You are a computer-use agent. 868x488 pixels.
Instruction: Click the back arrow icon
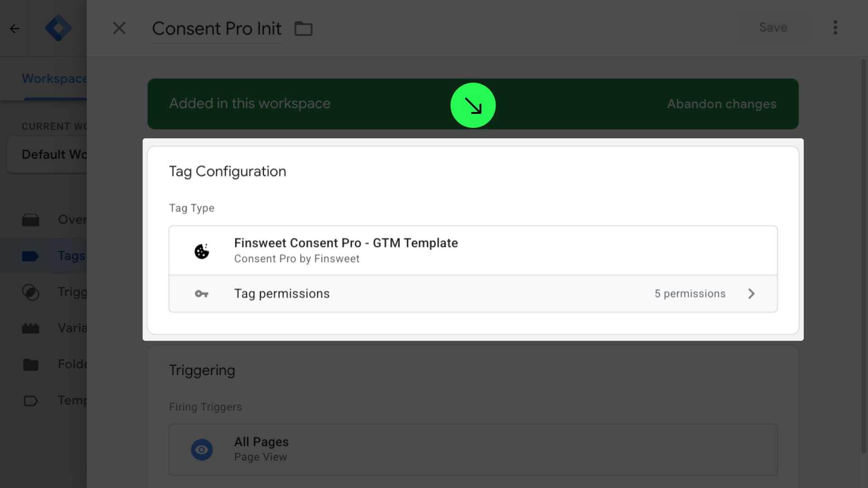14,28
